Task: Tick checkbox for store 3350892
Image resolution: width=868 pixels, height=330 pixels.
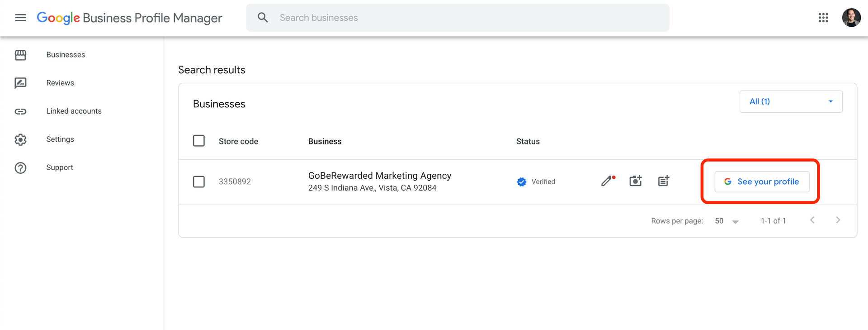Action: tap(199, 182)
